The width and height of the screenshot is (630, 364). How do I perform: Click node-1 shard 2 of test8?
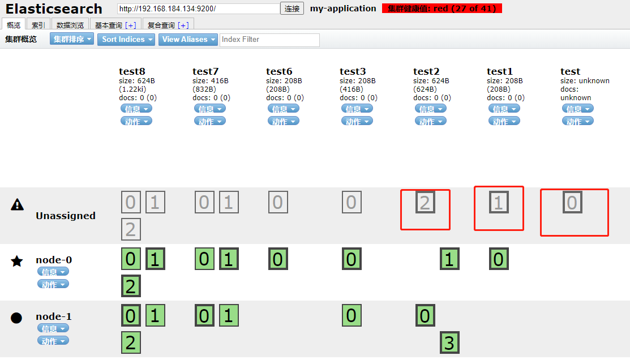coord(131,342)
